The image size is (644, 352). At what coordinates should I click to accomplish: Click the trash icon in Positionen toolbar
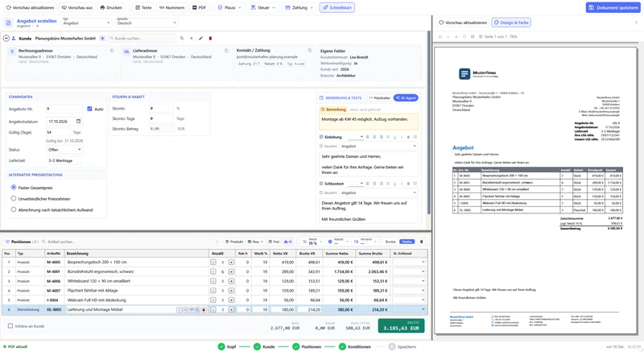point(421,242)
